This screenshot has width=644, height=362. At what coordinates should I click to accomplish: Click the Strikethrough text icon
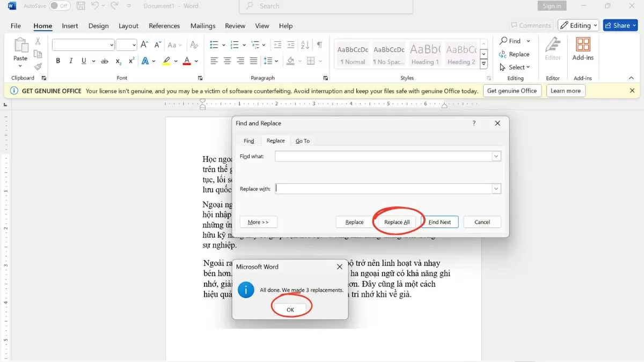coord(105,61)
